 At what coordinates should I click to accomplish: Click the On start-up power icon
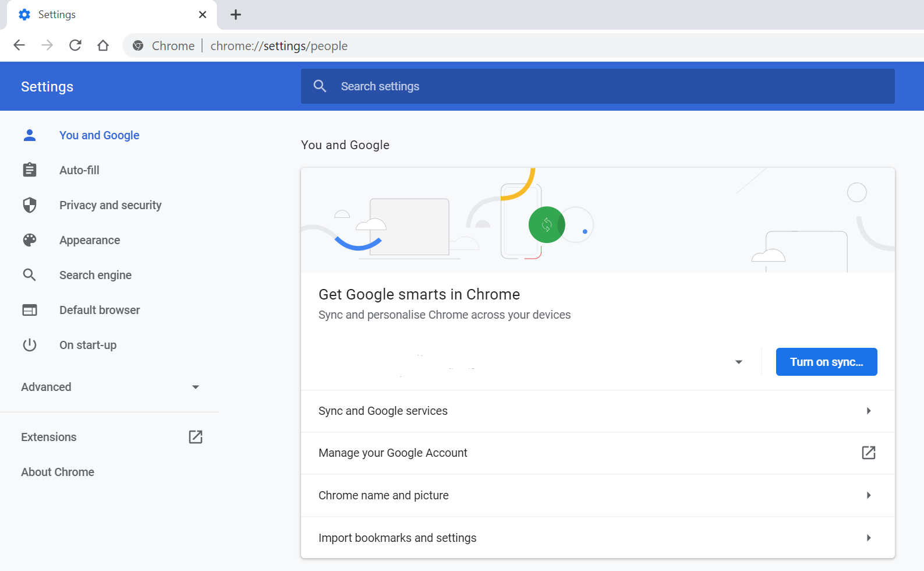point(30,345)
